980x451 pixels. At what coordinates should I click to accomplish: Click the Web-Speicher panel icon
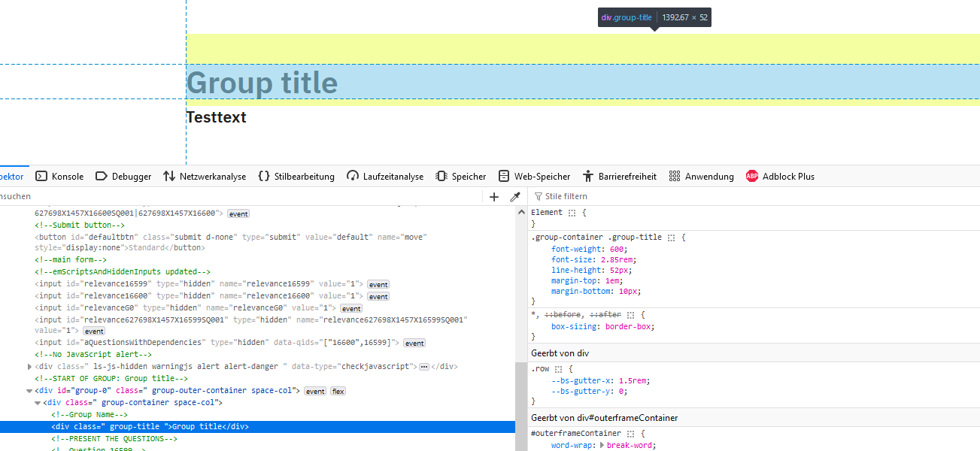pos(504,177)
